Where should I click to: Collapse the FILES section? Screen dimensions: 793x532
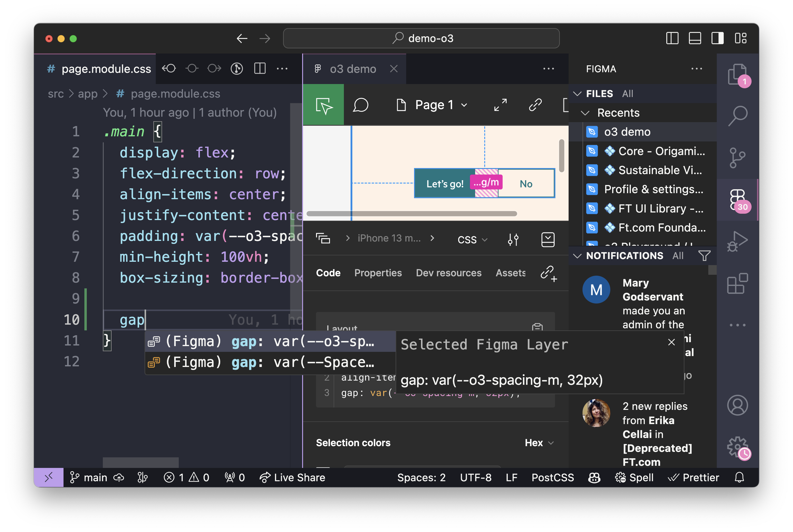[577, 94]
